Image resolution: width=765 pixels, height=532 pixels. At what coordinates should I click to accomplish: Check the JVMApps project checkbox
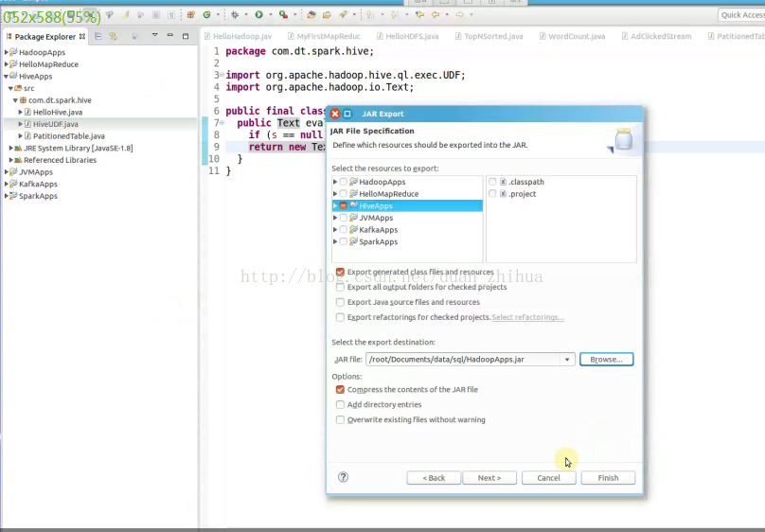[344, 218]
